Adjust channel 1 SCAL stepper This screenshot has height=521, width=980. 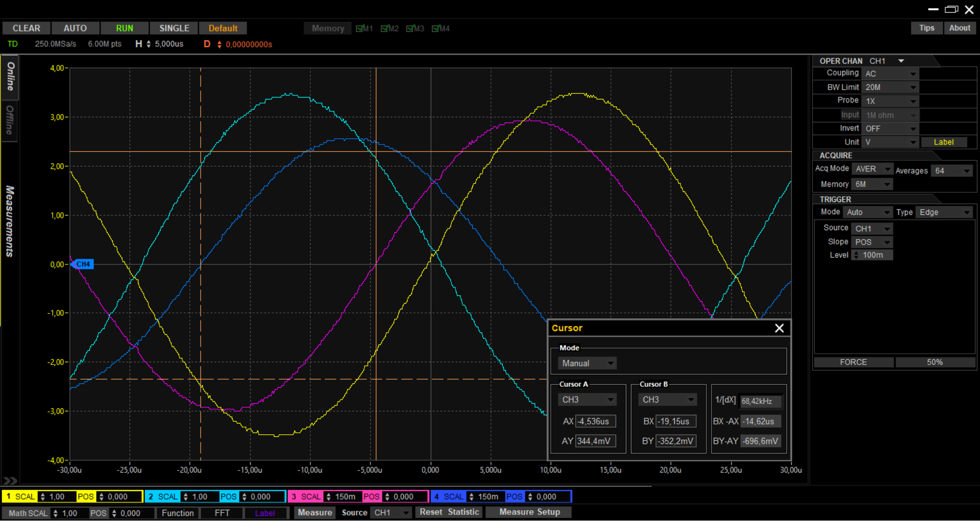pos(43,497)
